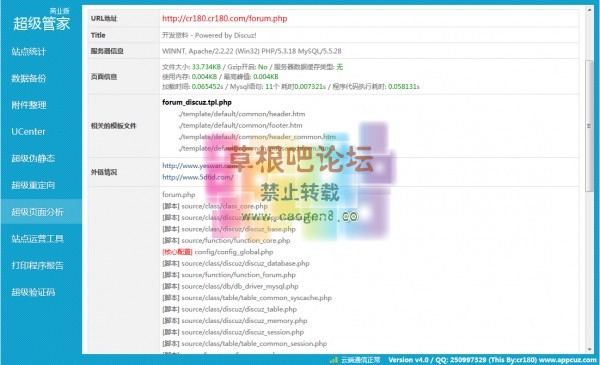Viewport: 600px width, 365px height.
Task: Click the 页面信息 row label
Action: [104, 77]
